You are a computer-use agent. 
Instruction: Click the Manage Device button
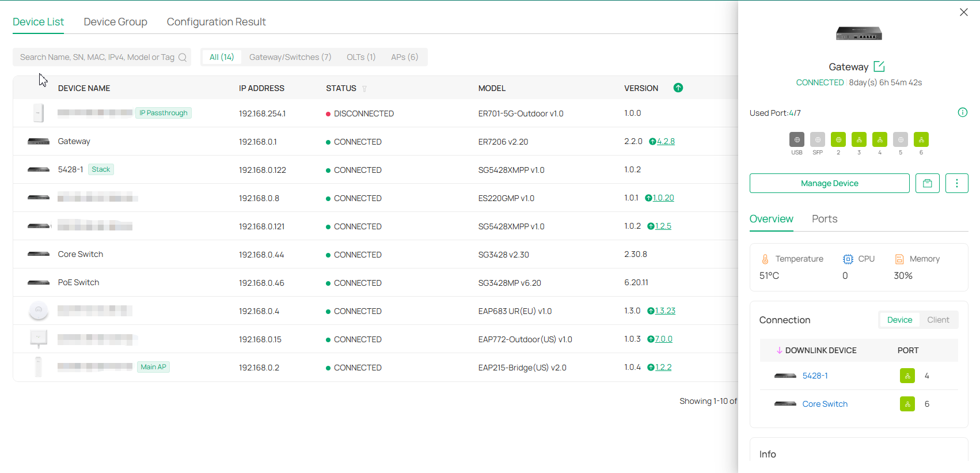pyautogui.click(x=829, y=183)
